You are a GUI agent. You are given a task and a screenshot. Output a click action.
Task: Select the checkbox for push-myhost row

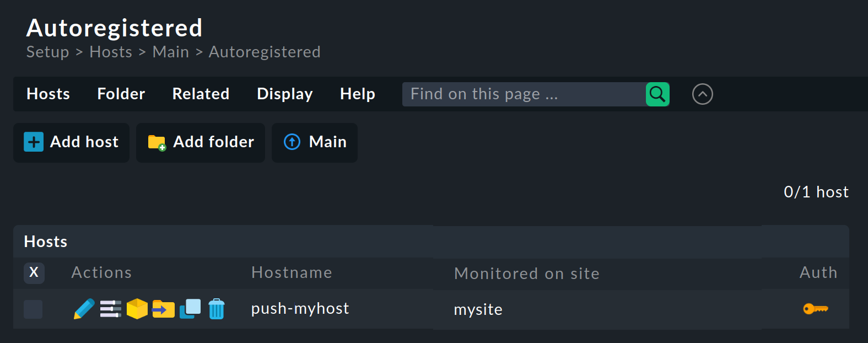pos(33,309)
